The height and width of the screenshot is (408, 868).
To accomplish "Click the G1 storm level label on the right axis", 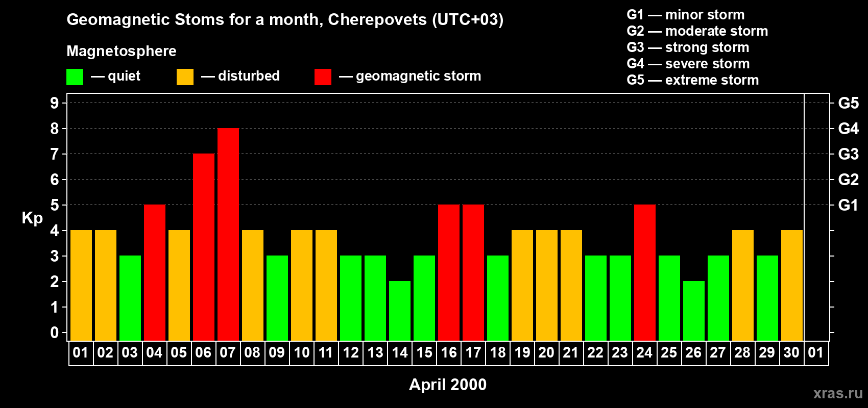I will coord(848,205).
